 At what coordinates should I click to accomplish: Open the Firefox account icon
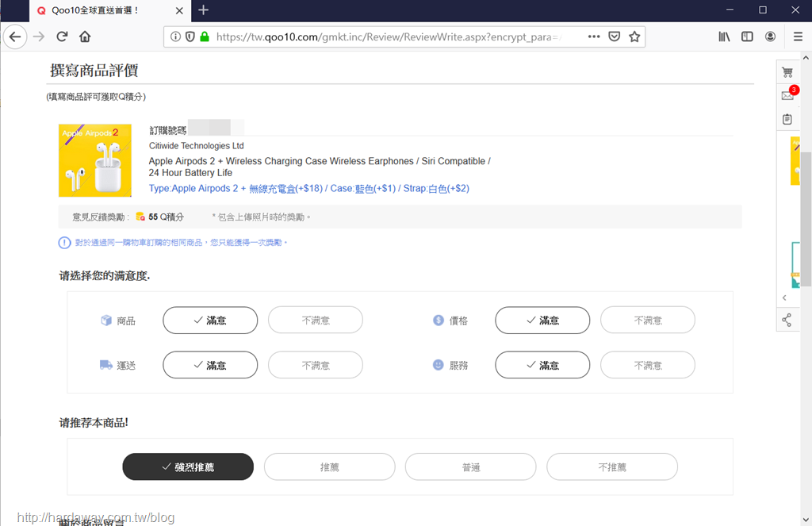770,36
